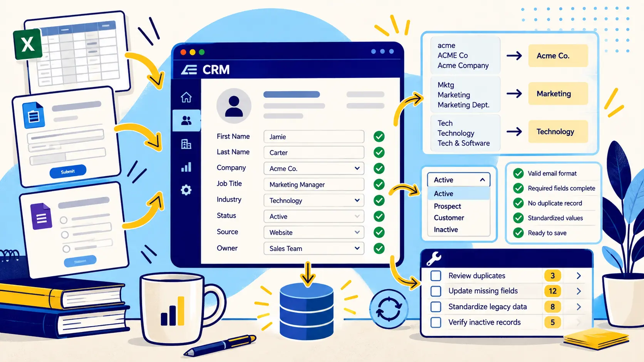This screenshot has width=644, height=362.
Task: Click the First Name field with Jamie
Action: [x=314, y=137]
